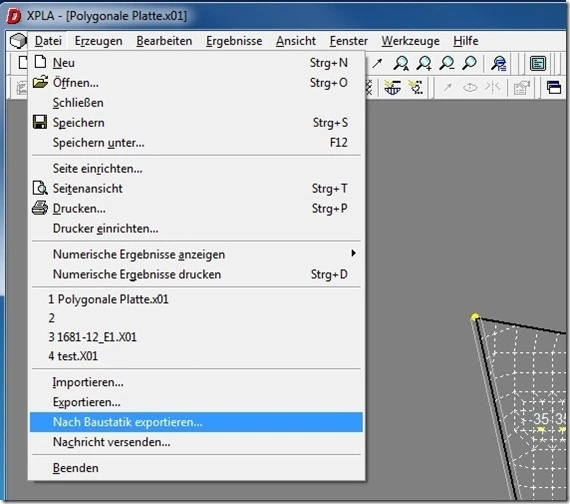
Task: Click the striped bowl results icon
Action: [x=393, y=88]
